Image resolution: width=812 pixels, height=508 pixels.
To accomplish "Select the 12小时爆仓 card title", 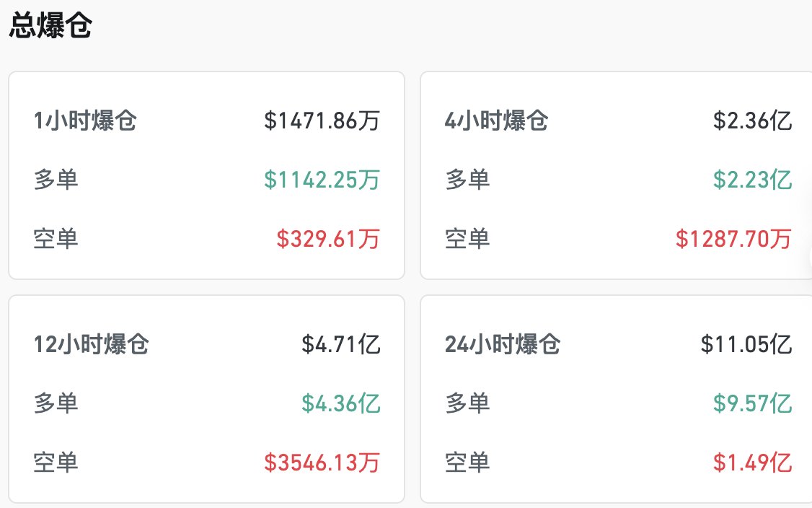I will tap(92, 345).
